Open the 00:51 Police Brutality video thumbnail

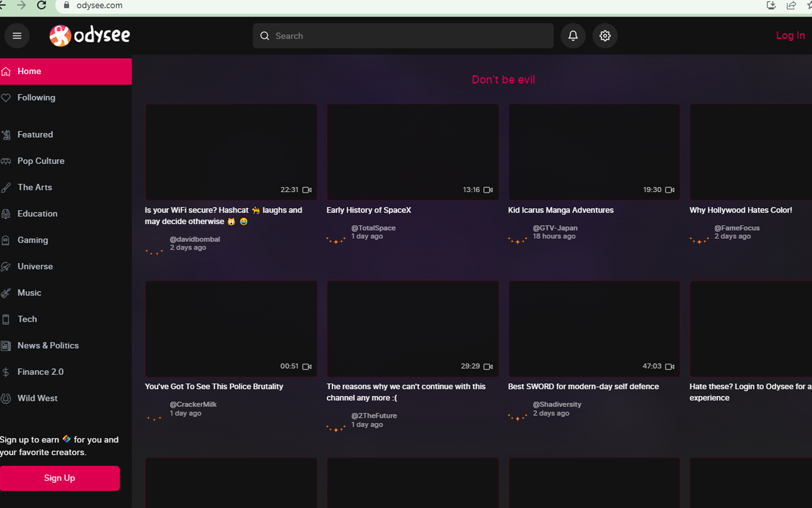[231, 329]
